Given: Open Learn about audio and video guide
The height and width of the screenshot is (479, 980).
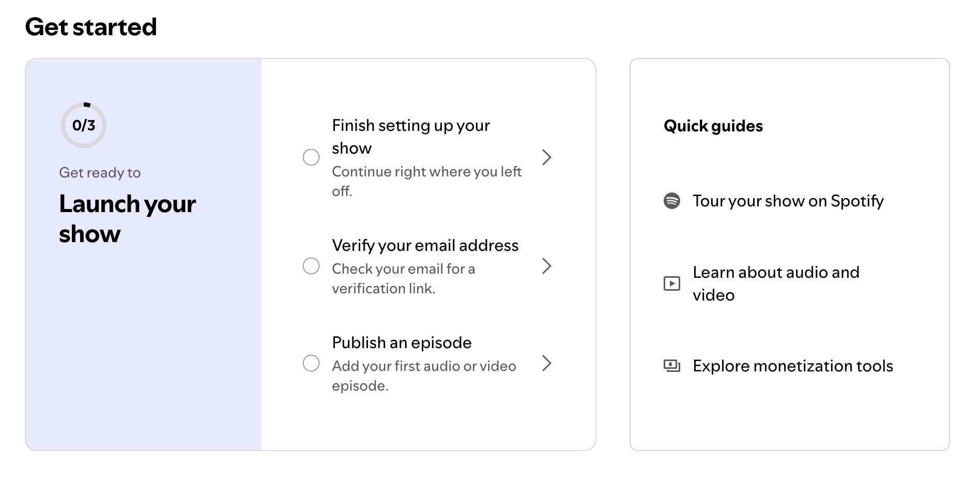Looking at the screenshot, I should pos(775,283).
